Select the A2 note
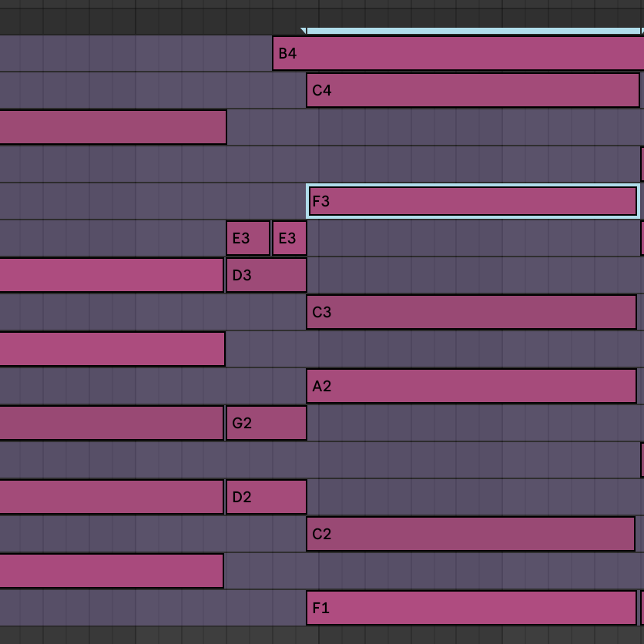 (471, 386)
